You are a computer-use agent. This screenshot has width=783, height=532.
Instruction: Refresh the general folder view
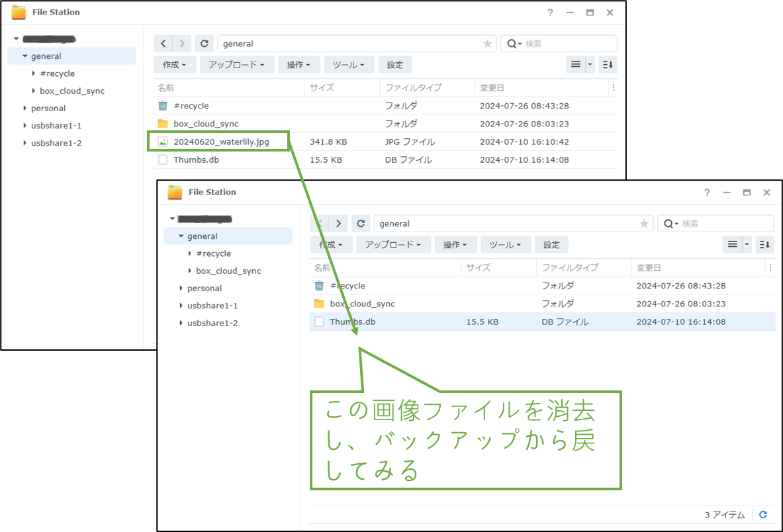[x=205, y=43]
